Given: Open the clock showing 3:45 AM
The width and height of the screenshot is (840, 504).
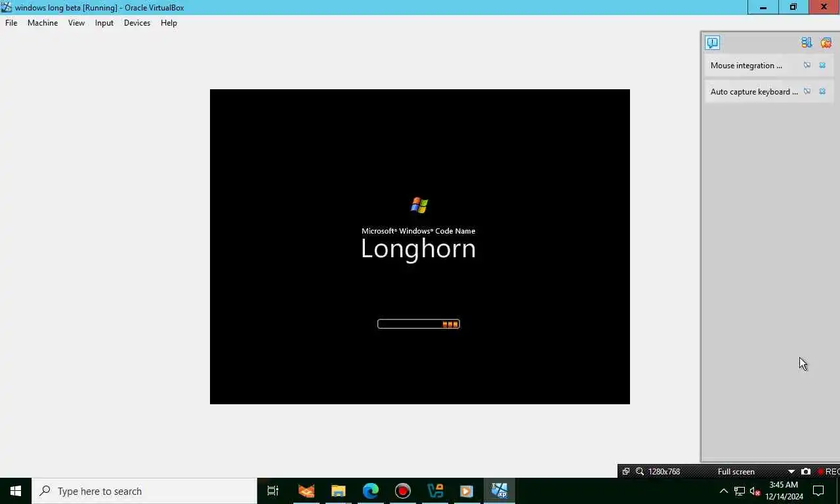Looking at the screenshot, I should [x=784, y=491].
